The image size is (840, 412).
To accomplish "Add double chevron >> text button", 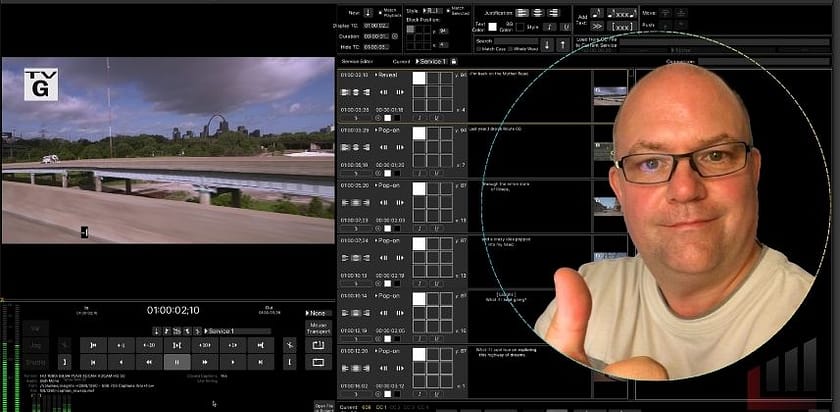I will 597,26.
